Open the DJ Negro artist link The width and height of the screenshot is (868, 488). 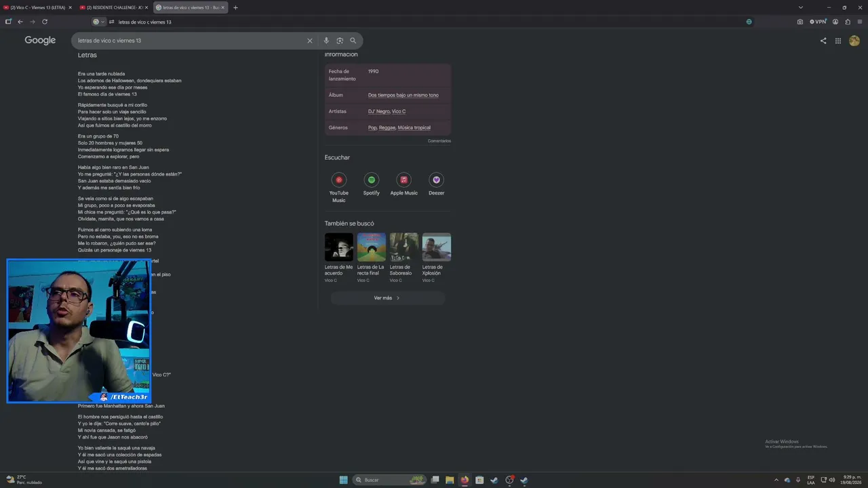[379, 111]
